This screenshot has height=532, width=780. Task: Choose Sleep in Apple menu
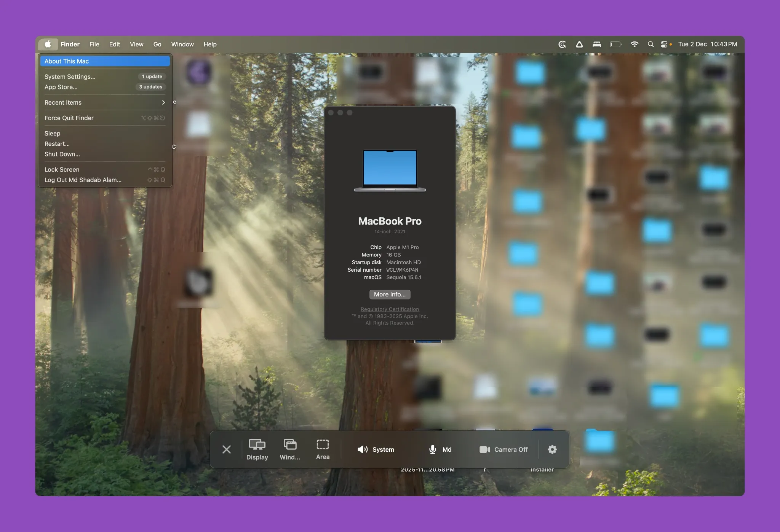[105, 133]
